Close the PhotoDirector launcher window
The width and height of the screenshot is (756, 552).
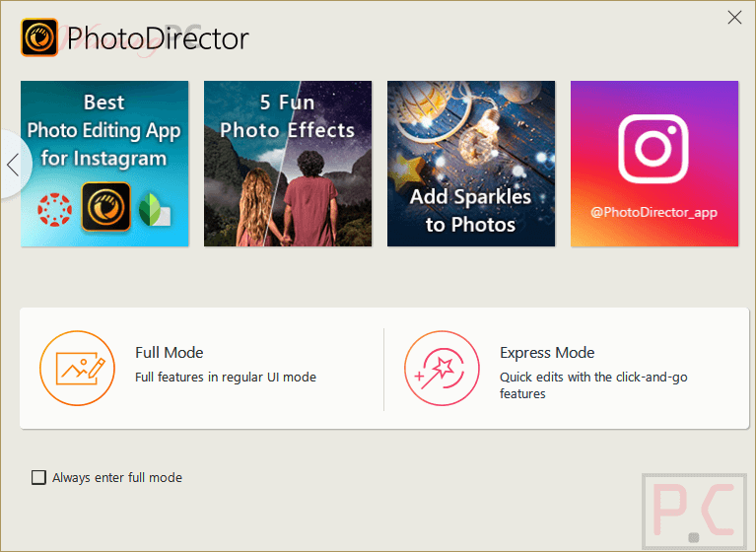[x=734, y=18]
